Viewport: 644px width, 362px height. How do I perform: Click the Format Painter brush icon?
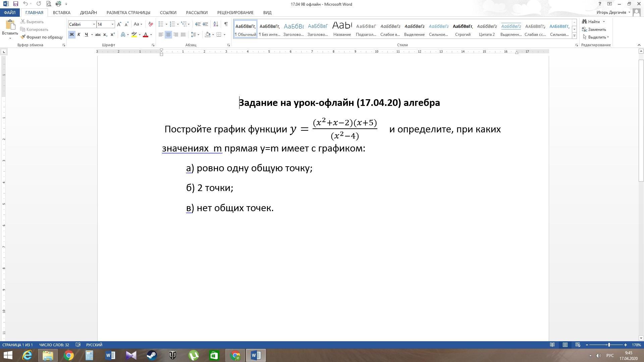23,37
